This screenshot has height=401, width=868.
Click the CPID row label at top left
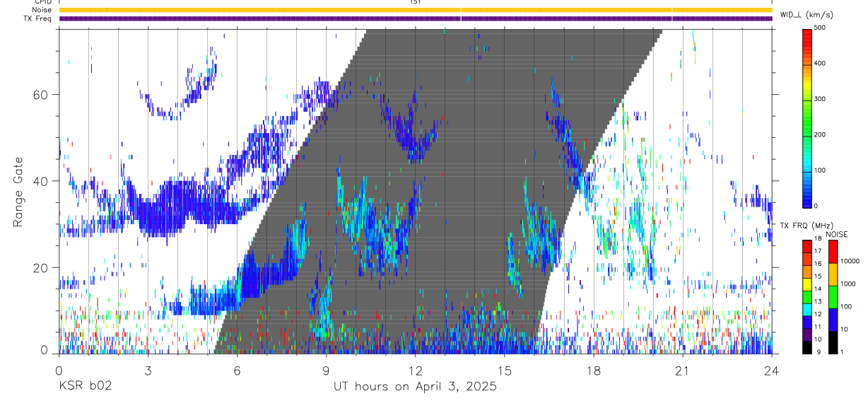42,2
